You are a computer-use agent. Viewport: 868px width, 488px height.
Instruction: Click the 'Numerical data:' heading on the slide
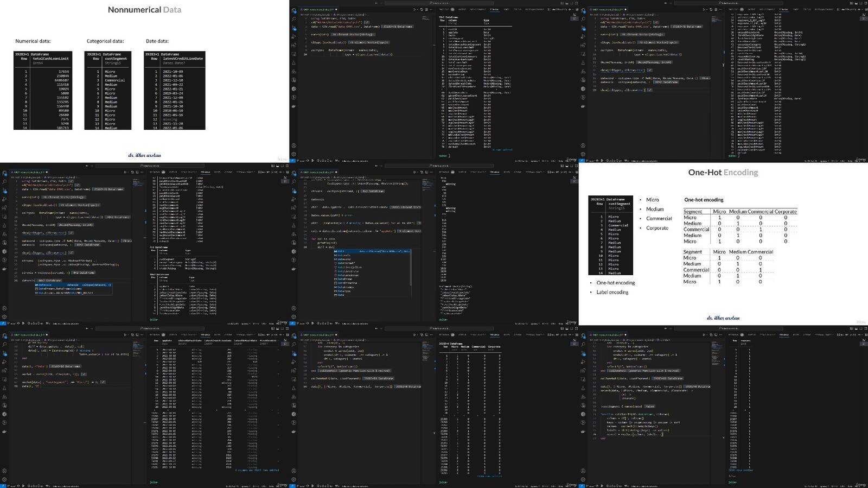[x=33, y=41]
